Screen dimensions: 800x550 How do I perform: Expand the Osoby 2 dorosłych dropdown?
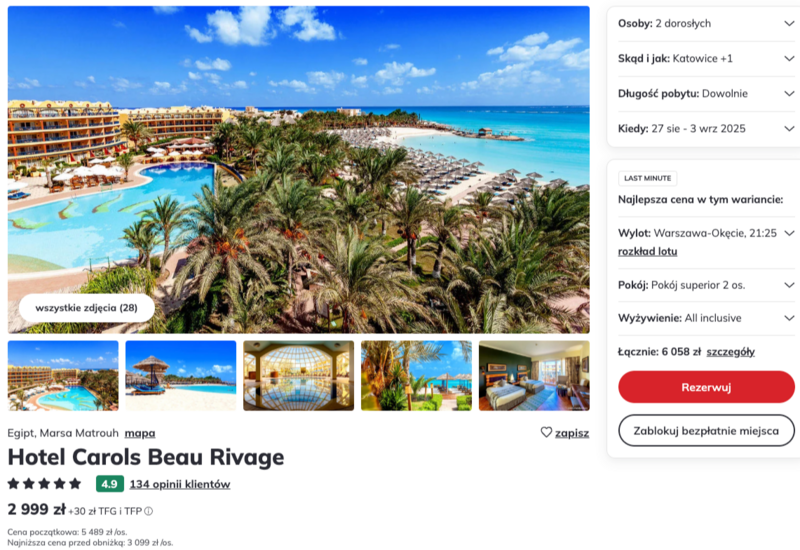pyautogui.click(x=706, y=23)
